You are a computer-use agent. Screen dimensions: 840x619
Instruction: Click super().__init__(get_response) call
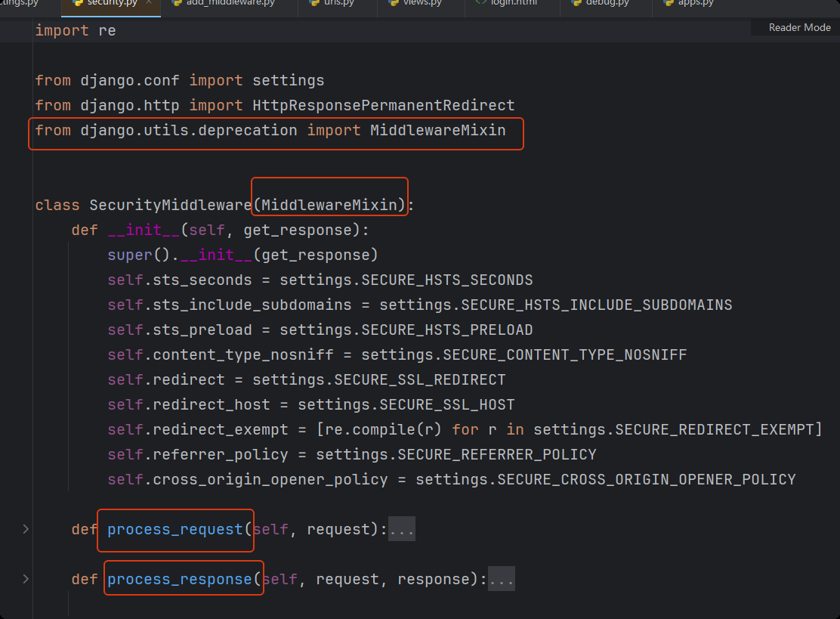(x=242, y=255)
